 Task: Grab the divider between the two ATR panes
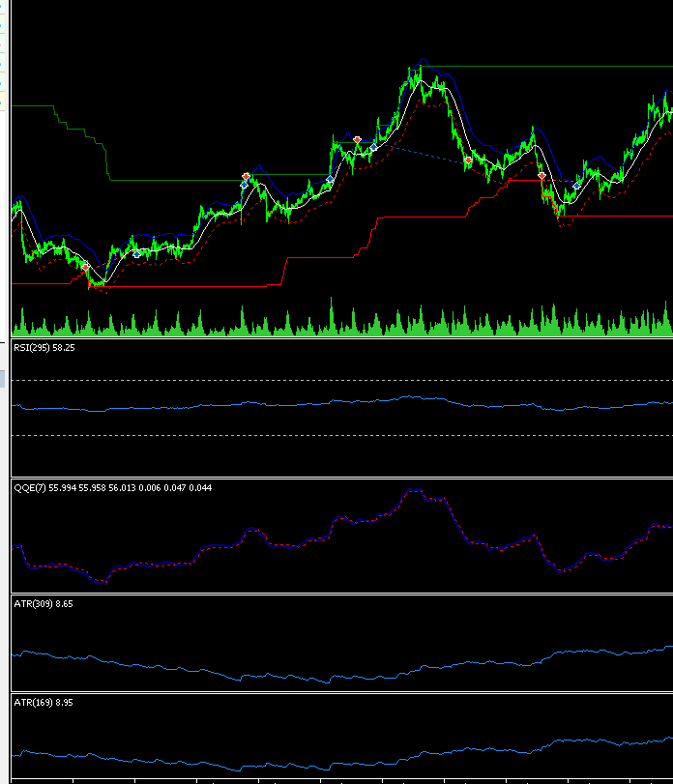338,692
